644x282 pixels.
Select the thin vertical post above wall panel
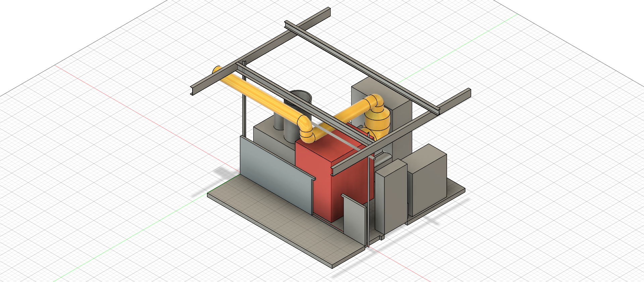(244, 107)
